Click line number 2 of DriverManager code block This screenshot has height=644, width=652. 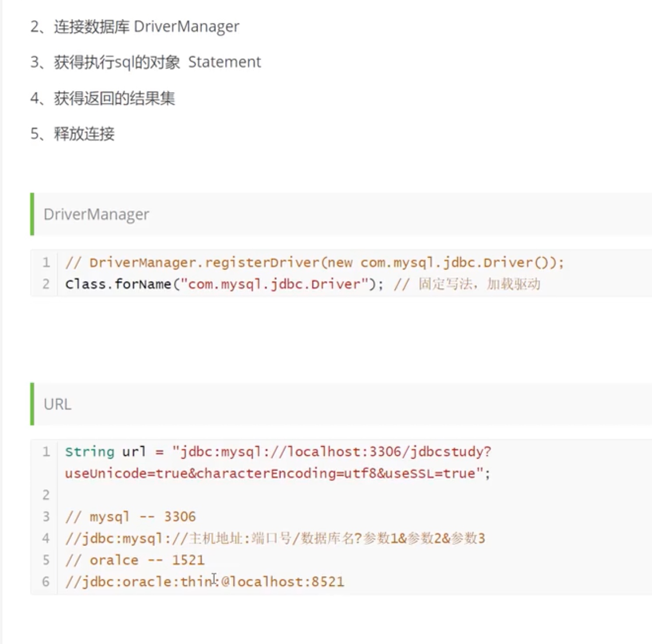[x=46, y=284]
